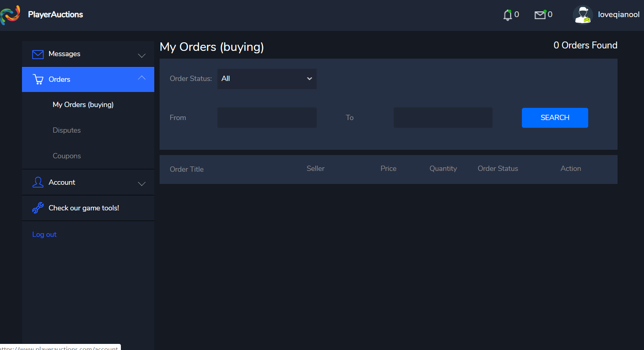
Task: Click the Account person icon
Action: [38, 182]
